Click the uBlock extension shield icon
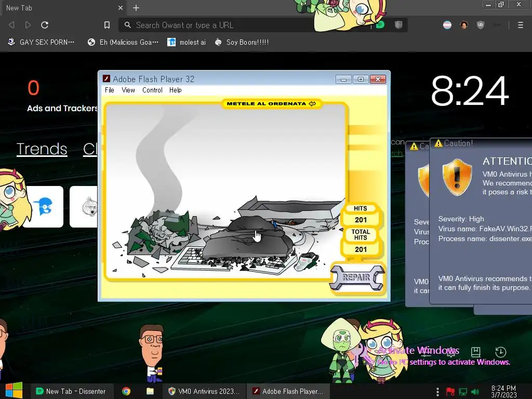532x399 pixels. [481, 25]
